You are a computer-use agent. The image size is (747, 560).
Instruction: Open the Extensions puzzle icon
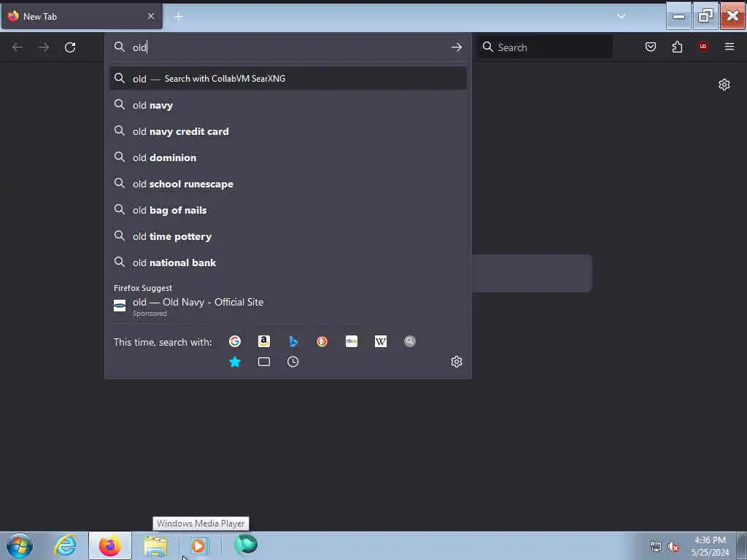(x=677, y=47)
